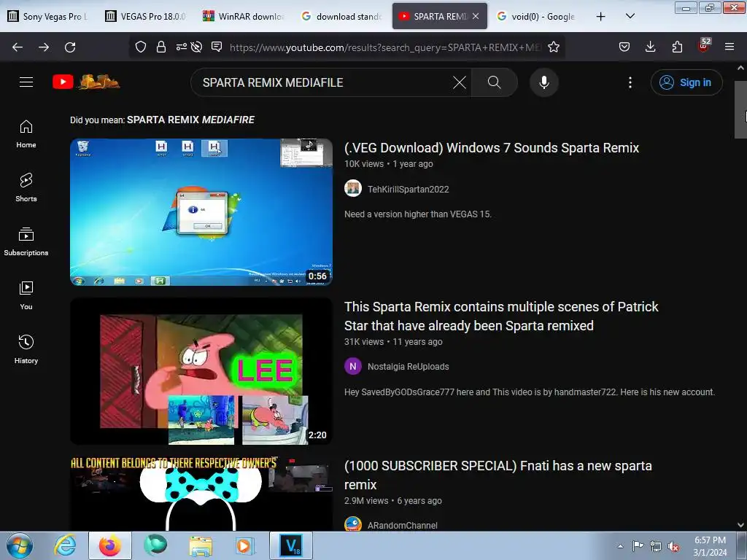Open History in the sidebar
Viewport: 747px width, 560px height.
26,349
